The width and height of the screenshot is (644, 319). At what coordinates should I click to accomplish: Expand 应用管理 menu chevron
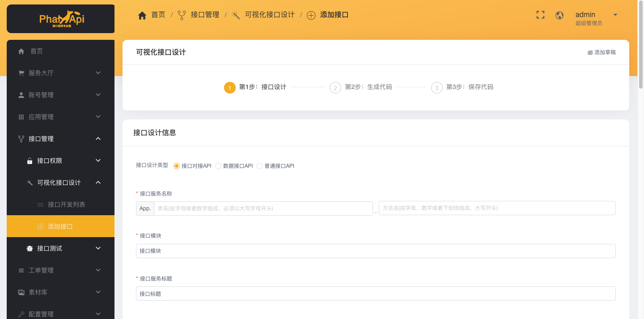pos(98,116)
